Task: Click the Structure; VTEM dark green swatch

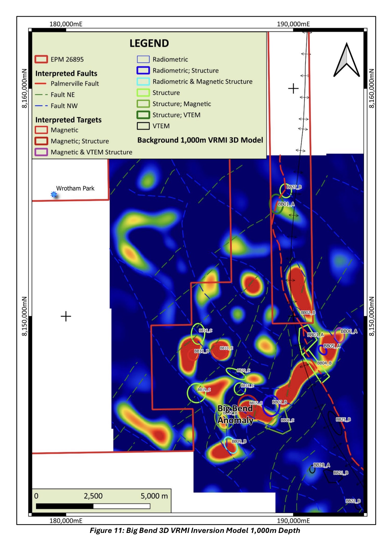Action: click(143, 115)
